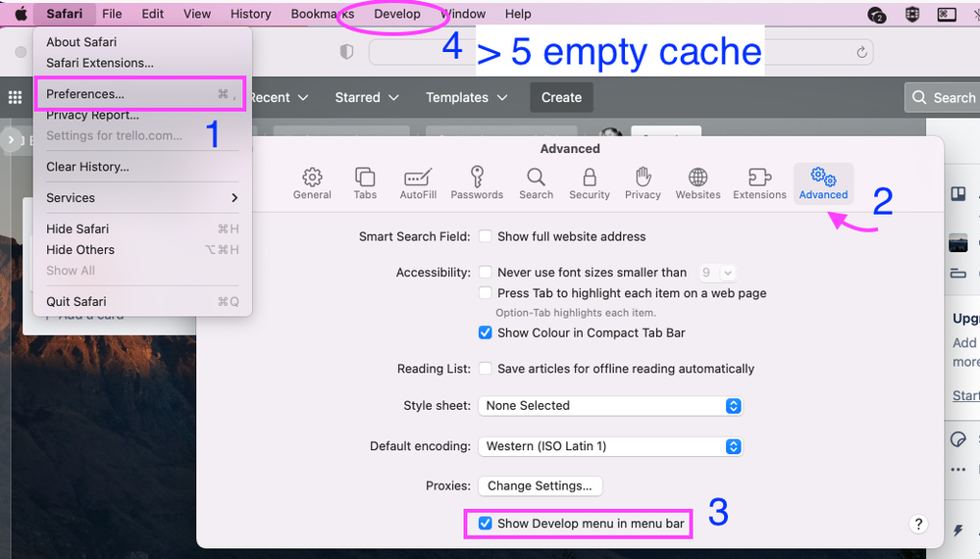This screenshot has height=559, width=980.
Task: Open the Privacy preferences pane
Action: point(643,183)
